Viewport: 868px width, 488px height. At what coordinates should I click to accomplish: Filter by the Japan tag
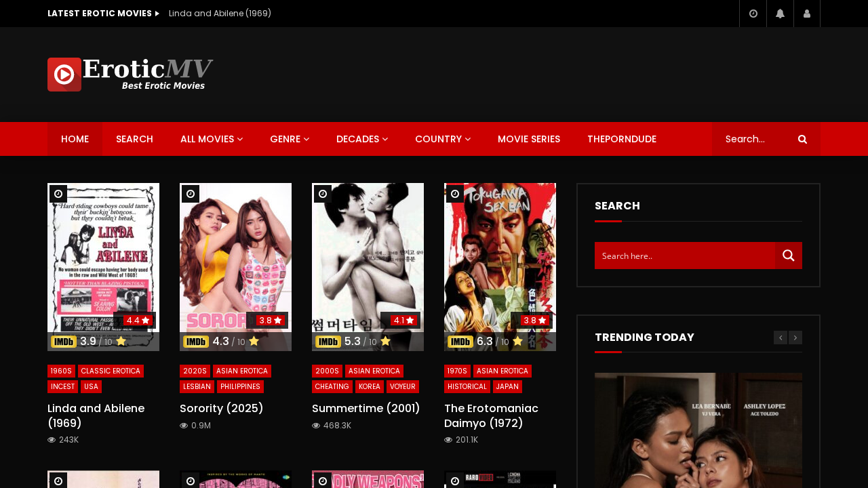(x=507, y=386)
